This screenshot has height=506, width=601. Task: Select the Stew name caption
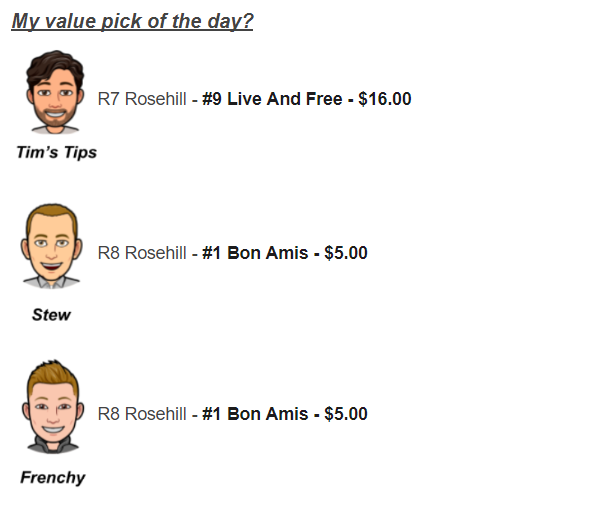(x=51, y=315)
